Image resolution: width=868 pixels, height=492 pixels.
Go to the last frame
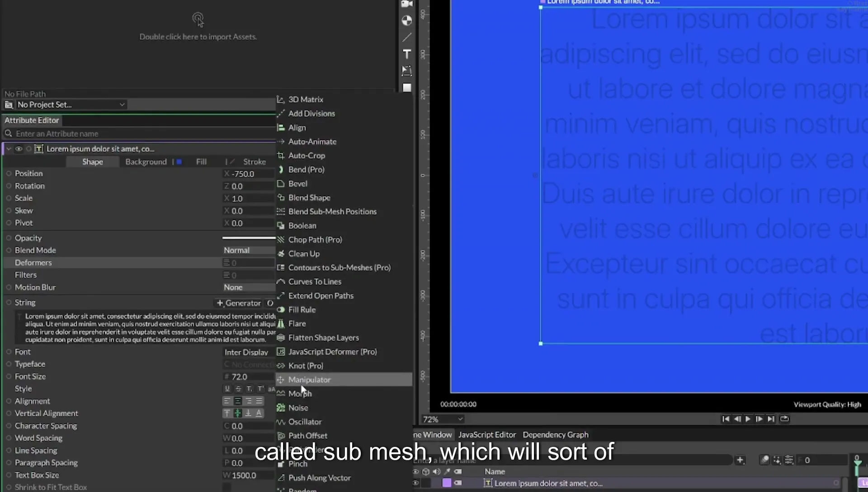[x=771, y=419]
